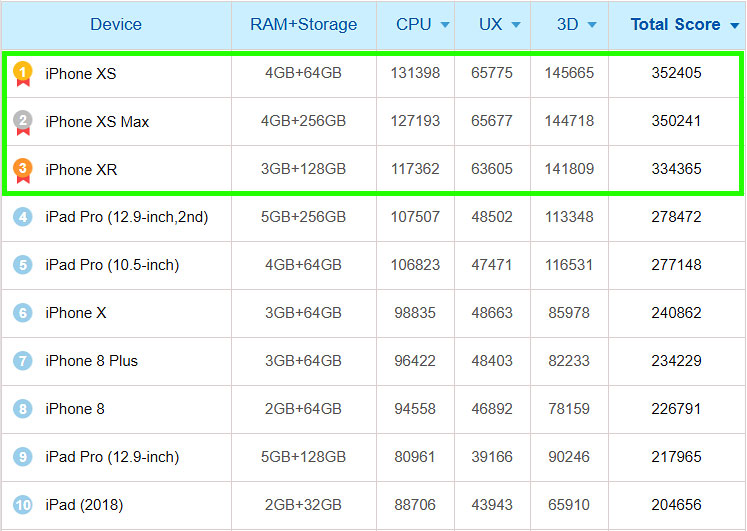Click the 5GB+256GB storage cell
This screenshot has height=531, width=747.
(x=303, y=217)
